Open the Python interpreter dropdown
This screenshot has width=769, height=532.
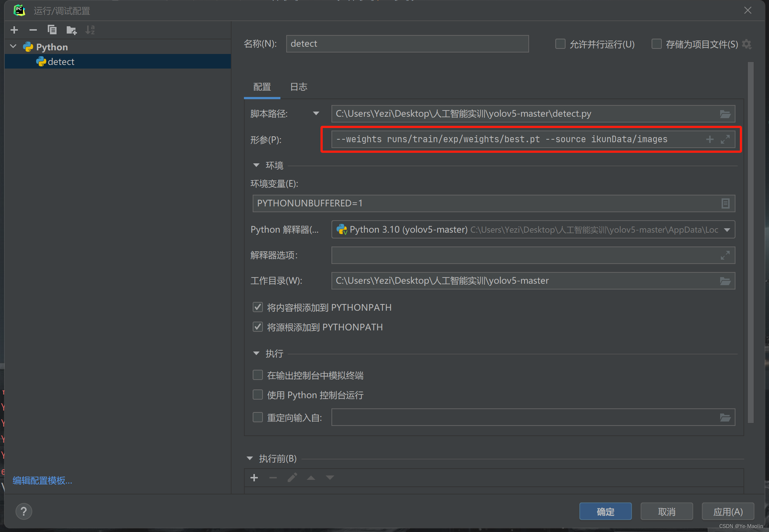(727, 230)
